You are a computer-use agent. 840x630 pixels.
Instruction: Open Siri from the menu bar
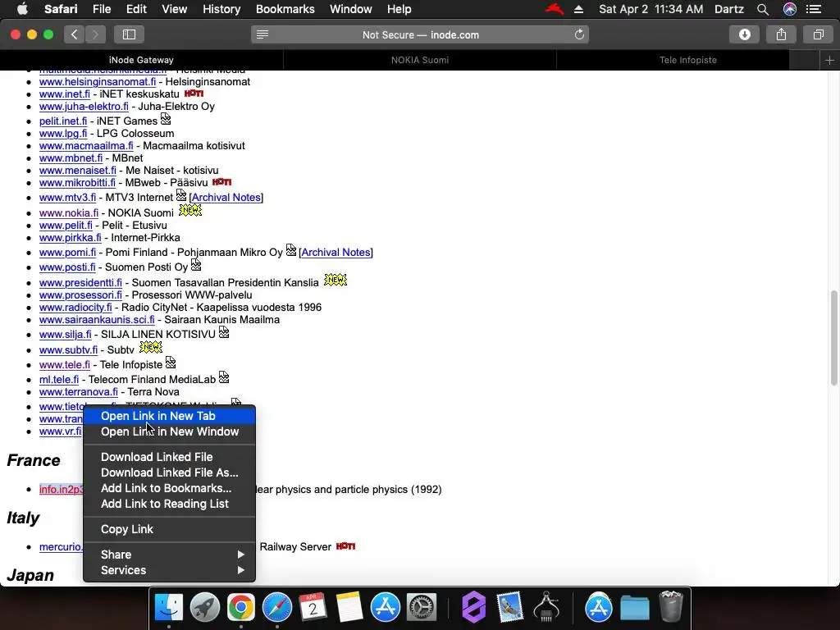coord(789,9)
